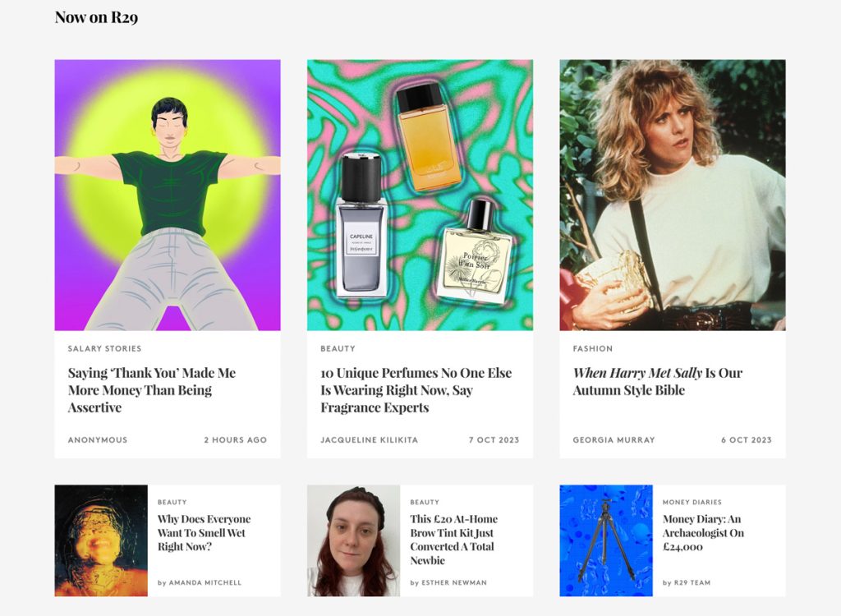Open When Harry Met Sally Autumn Style Bible headline
Image resolution: width=841 pixels, height=616 pixels.
pyautogui.click(x=658, y=382)
